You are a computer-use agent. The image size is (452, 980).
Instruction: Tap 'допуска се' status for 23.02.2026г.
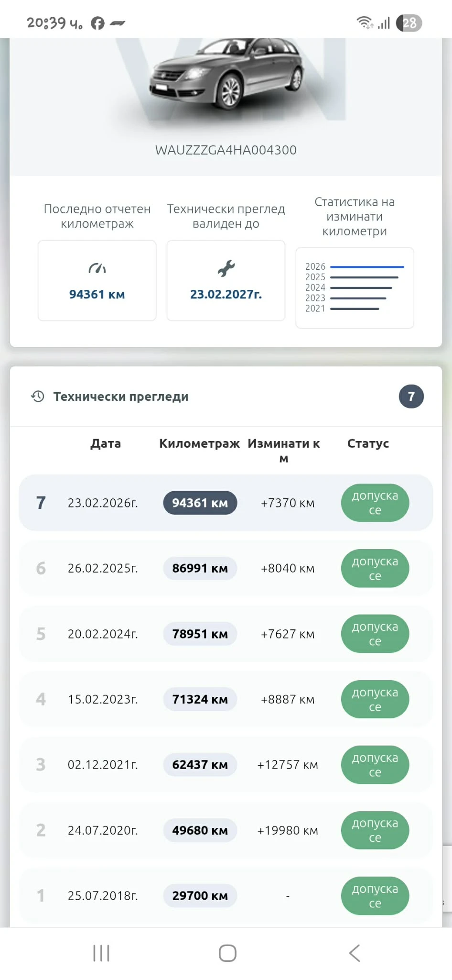375,503
